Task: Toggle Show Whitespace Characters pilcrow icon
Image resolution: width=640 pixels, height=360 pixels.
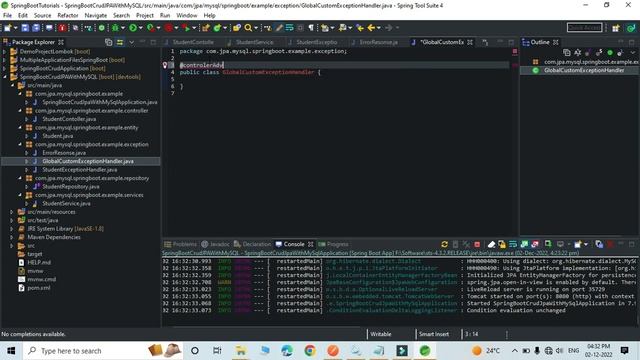Action: 311,28
